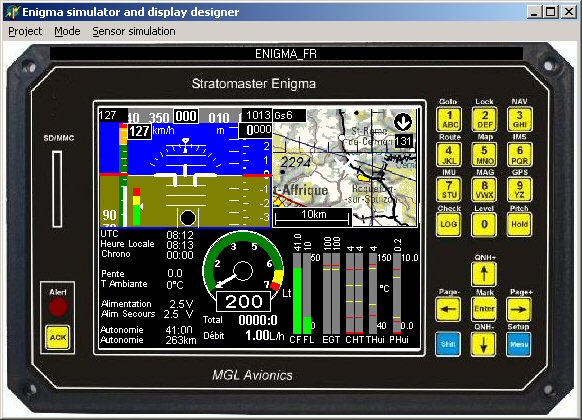This screenshot has width=582, height=420.
Task: Click the app icon in title bar
Action: click(12, 12)
